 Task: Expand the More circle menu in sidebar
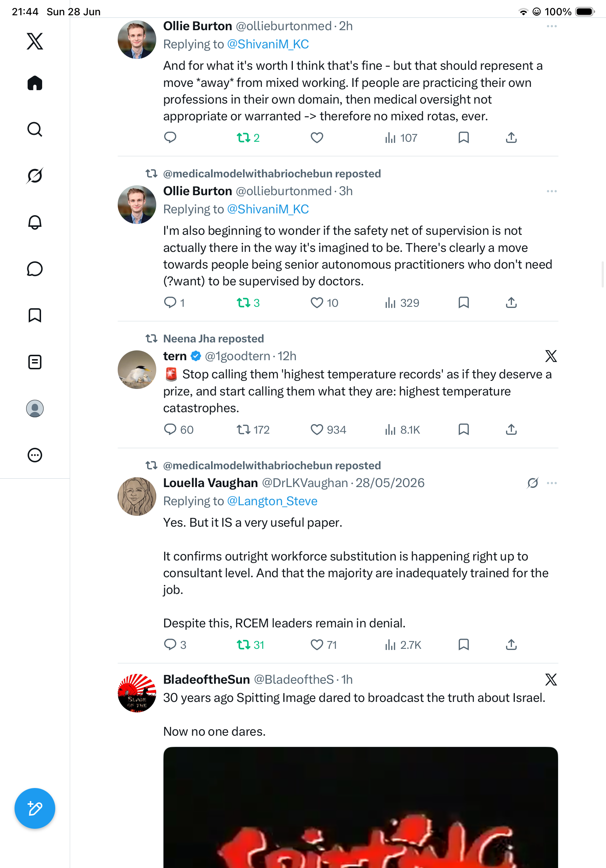point(35,455)
